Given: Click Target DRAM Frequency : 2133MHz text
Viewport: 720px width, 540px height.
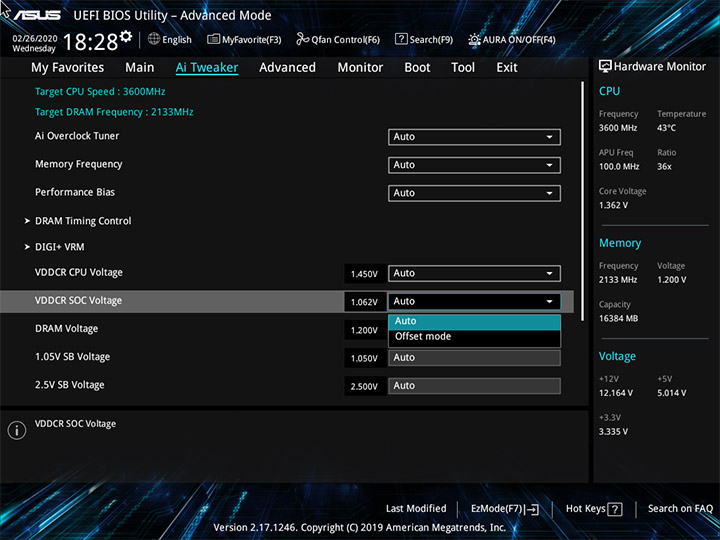Looking at the screenshot, I should tap(114, 112).
